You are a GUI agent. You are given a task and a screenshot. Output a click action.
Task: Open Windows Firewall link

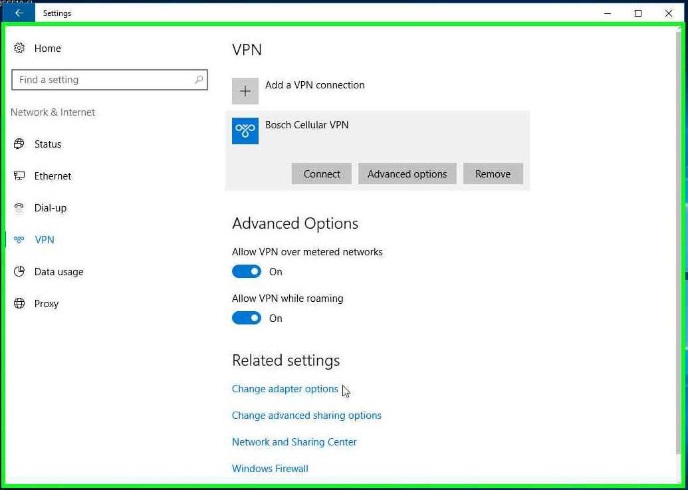pos(270,468)
